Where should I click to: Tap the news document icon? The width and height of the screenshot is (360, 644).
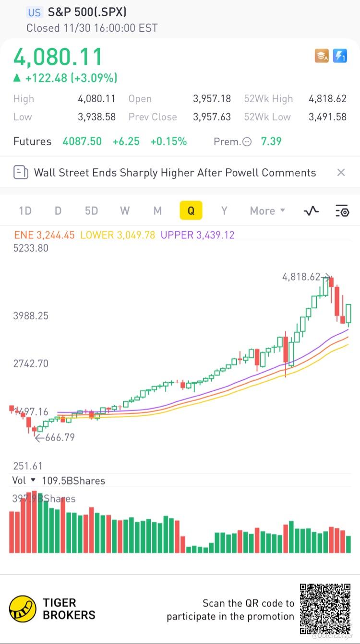[21, 173]
